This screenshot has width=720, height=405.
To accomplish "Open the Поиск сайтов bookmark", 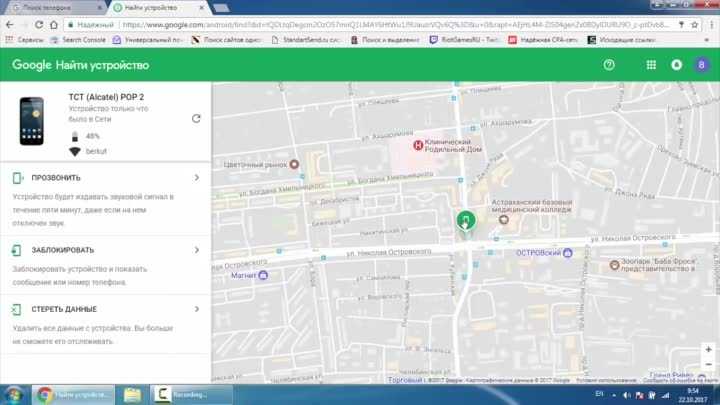I will pyautogui.click(x=226, y=40).
